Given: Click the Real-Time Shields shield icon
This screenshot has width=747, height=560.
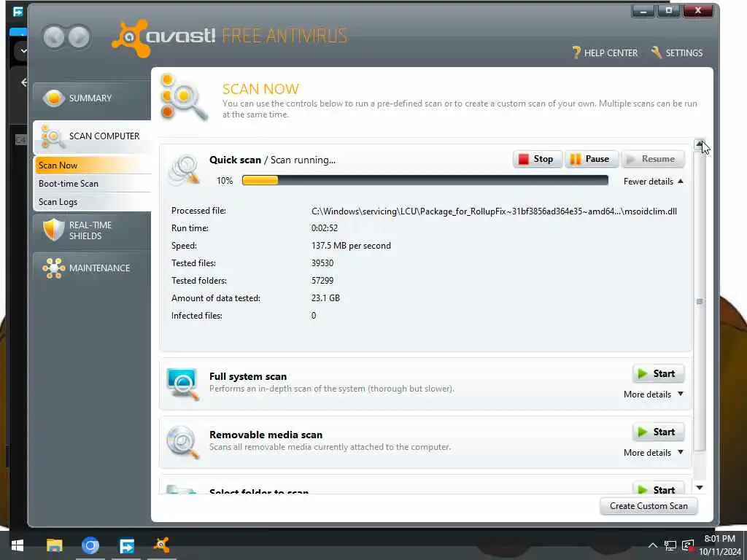Looking at the screenshot, I should (53, 230).
